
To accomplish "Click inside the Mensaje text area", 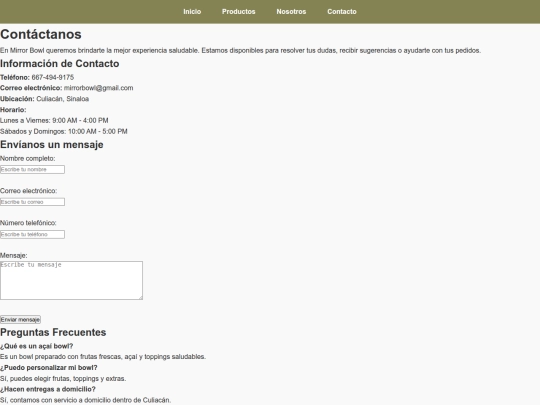I will pyautogui.click(x=71, y=280).
